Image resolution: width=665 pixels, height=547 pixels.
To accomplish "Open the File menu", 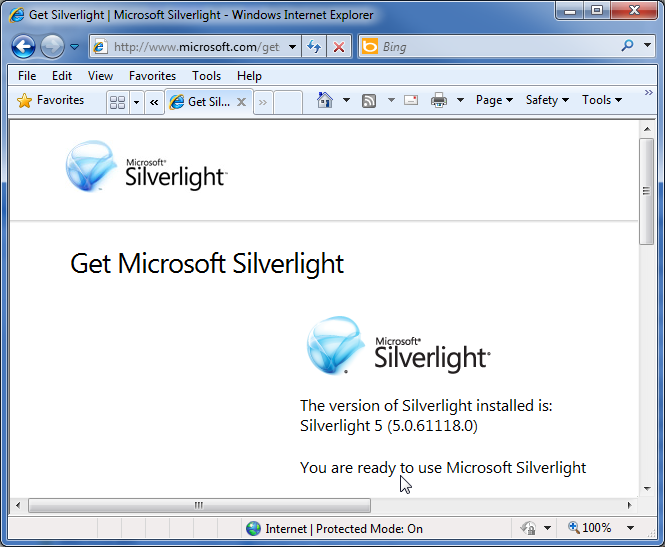I will tap(27, 76).
